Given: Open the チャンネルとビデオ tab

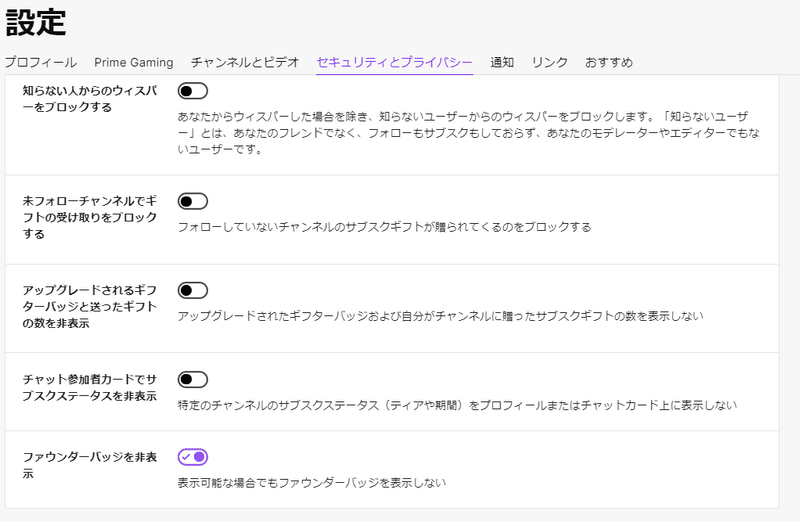Looking at the screenshot, I should (x=245, y=62).
